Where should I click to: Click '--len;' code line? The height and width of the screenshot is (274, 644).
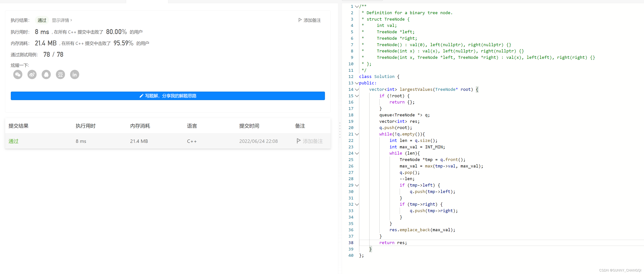click(407, 179)
